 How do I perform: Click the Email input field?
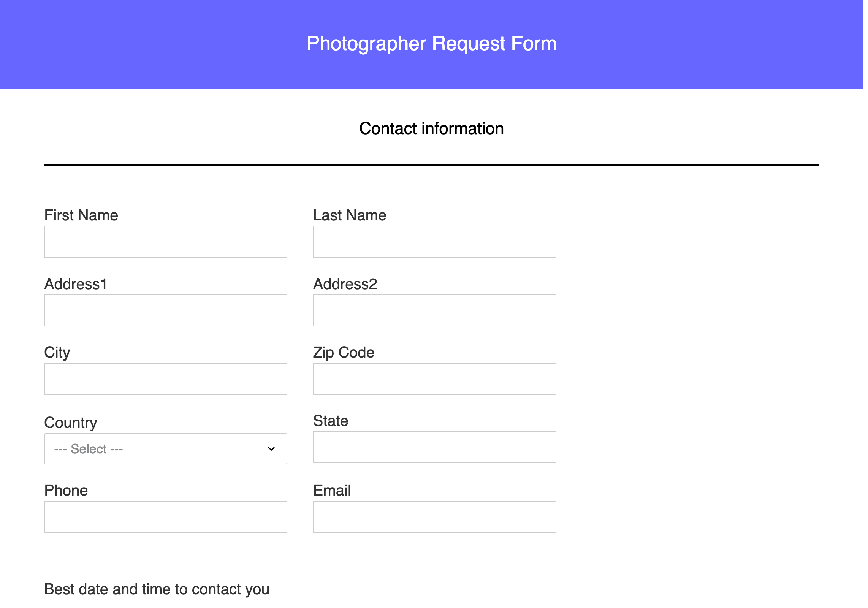point(434,516)
